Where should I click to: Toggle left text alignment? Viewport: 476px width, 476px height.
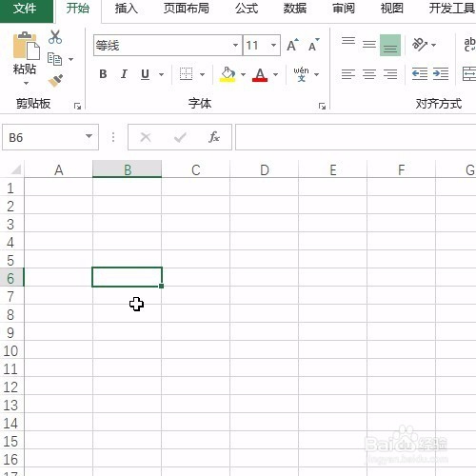pyautogui.click(x=348, y=74)
